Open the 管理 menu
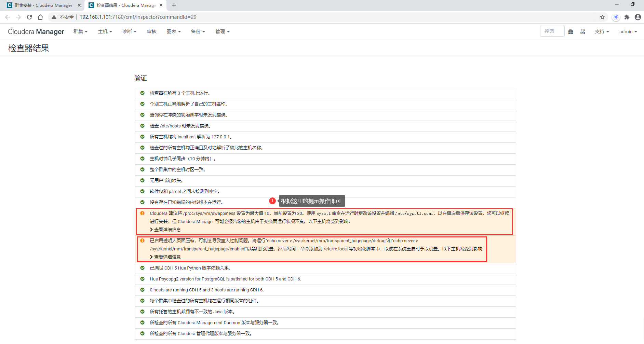 tap(223, 31)
